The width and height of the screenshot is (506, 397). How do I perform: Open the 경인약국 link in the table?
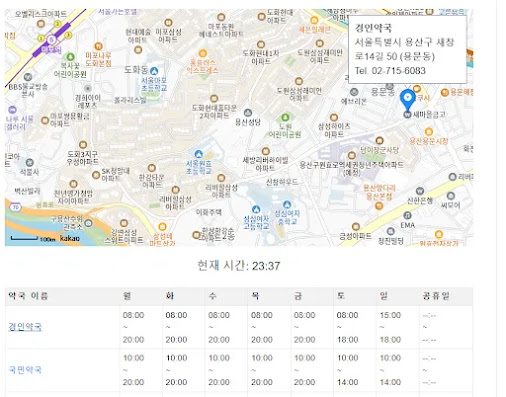click(25, 327)
